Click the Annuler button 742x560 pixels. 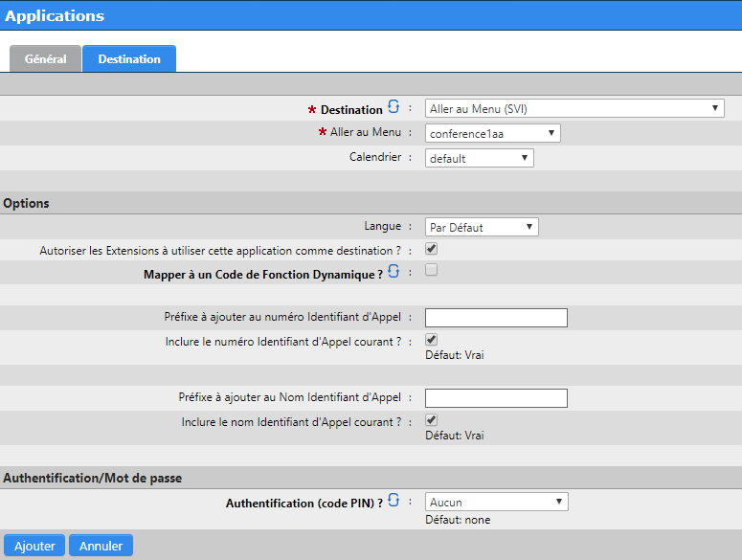[101, 546]
